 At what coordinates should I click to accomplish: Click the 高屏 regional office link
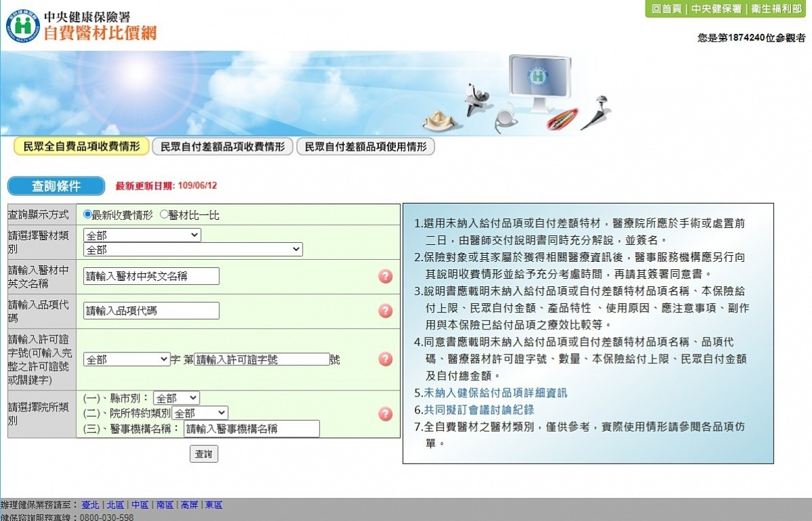189,505
